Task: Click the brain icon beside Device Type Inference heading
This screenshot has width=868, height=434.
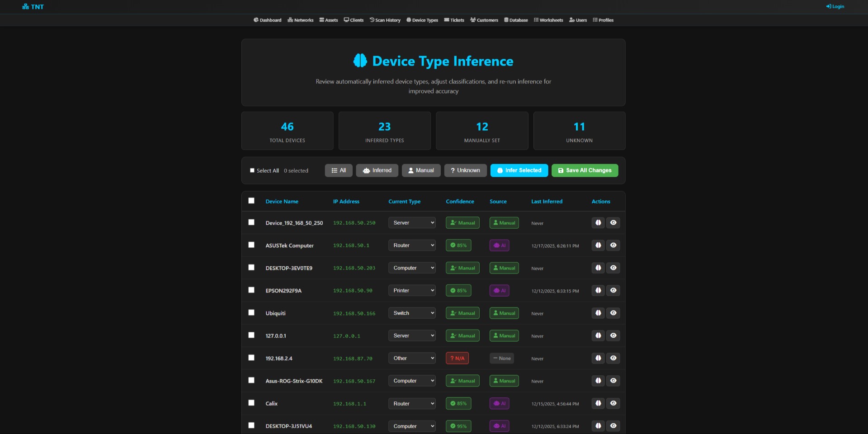Action: pos(359,60)
